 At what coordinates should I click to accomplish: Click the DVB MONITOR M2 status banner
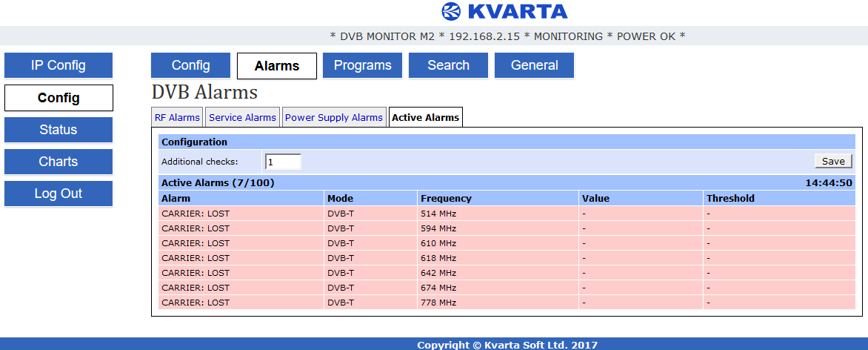pyautogui.click(x=507, y=36)
